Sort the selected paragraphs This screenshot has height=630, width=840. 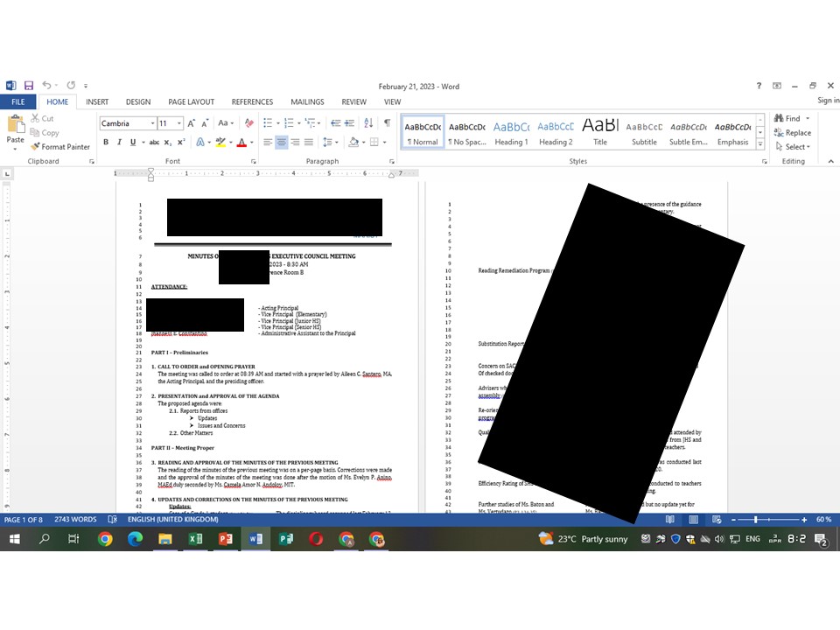click(x=368, y=123)
